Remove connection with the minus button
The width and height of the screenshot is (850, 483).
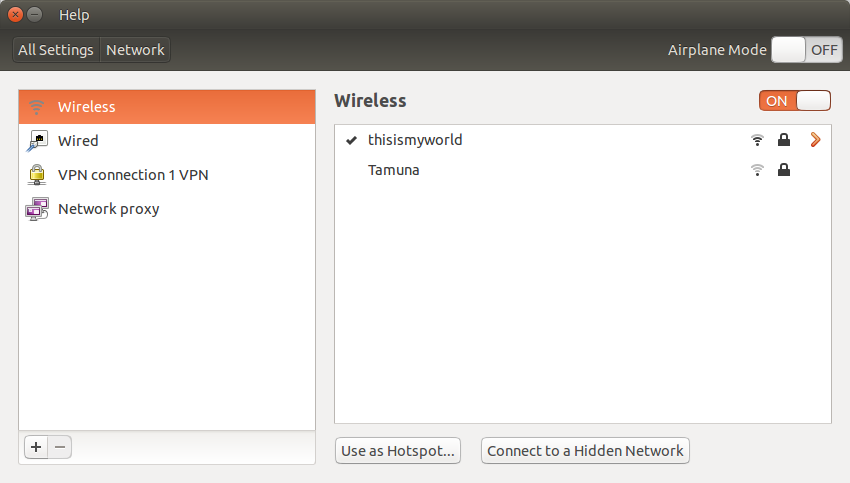(x=60, y=447)
